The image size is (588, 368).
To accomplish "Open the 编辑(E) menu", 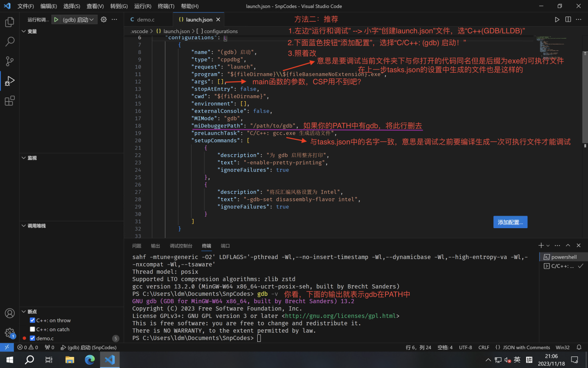I will click(49, 6).
